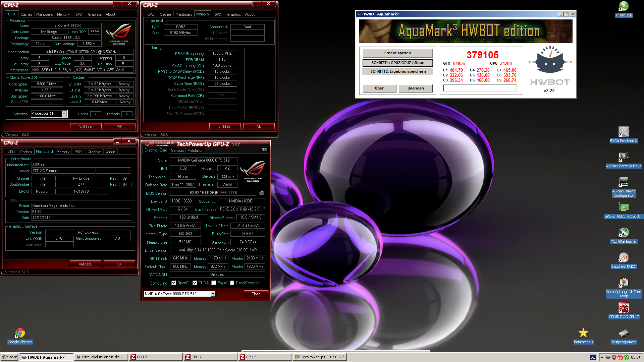Click the Name field Intel Core i7 3770K
Viewport: 644px width, 362px height.
tap(66, 26)
